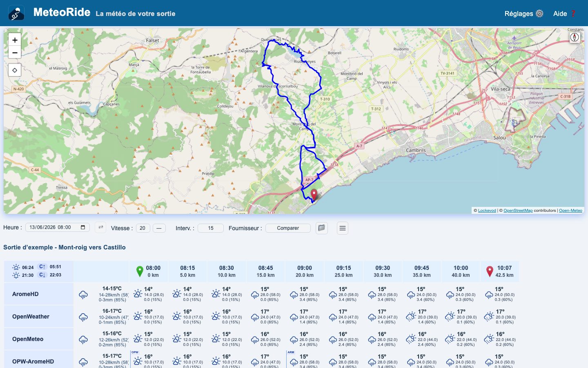Edit the Interv. interval field
Image resolution: width=588 pixels, height=368 pixels.
(x=211, y=228)
